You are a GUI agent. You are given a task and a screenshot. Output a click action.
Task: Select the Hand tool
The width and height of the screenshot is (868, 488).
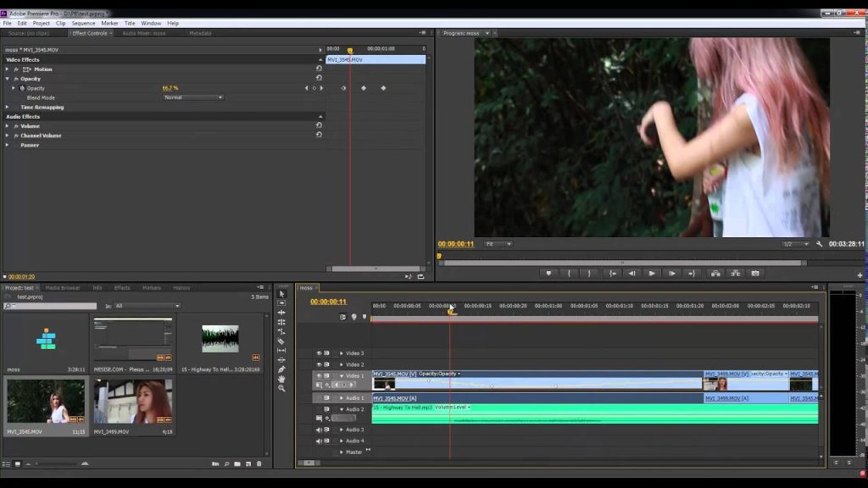click(x=281, y=379)
